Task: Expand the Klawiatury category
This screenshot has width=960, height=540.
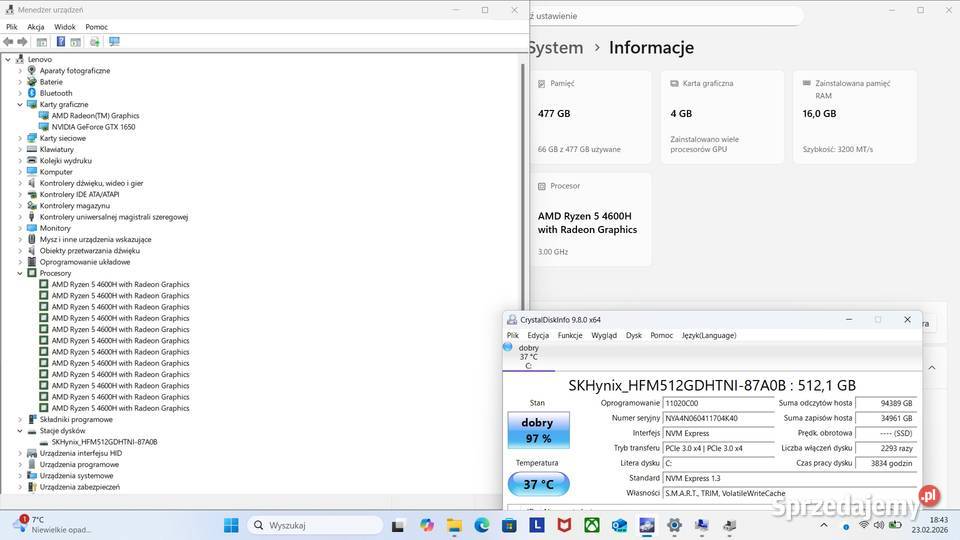Action: click(20, 149)
